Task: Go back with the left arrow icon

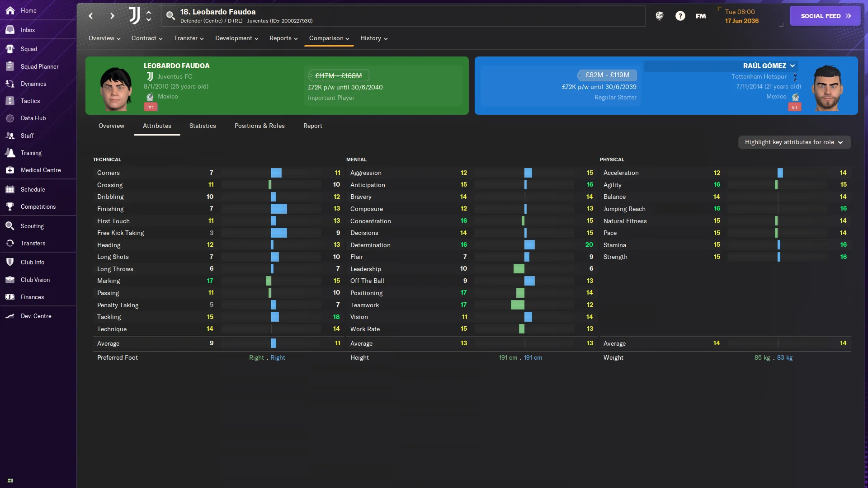Action: pos(91,16)
